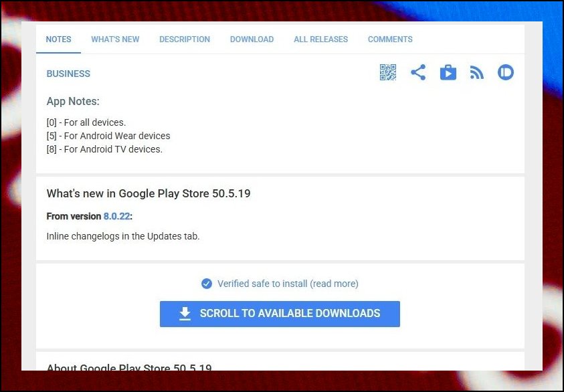The width and height of the screenshot is (564, 392).
Task: Click Scroll to Available Downloads button
Action: click(280, 314)
